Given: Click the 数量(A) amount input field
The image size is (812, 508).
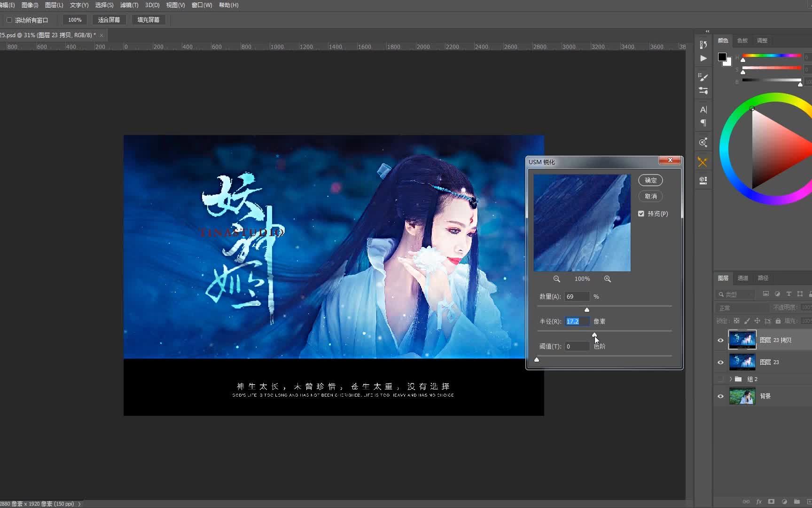Looking at the screenshot, I should pos(577,296).
